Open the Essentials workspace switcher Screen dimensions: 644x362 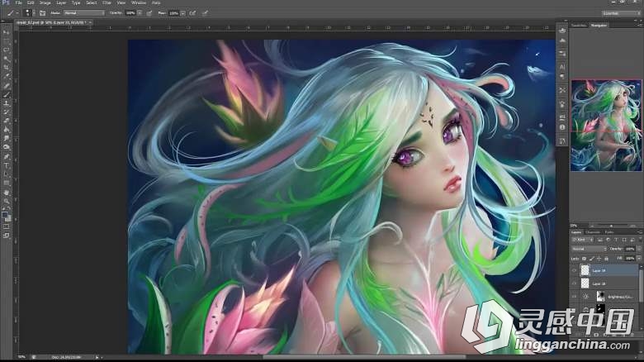pyautogui.click(x=622, y=13)
